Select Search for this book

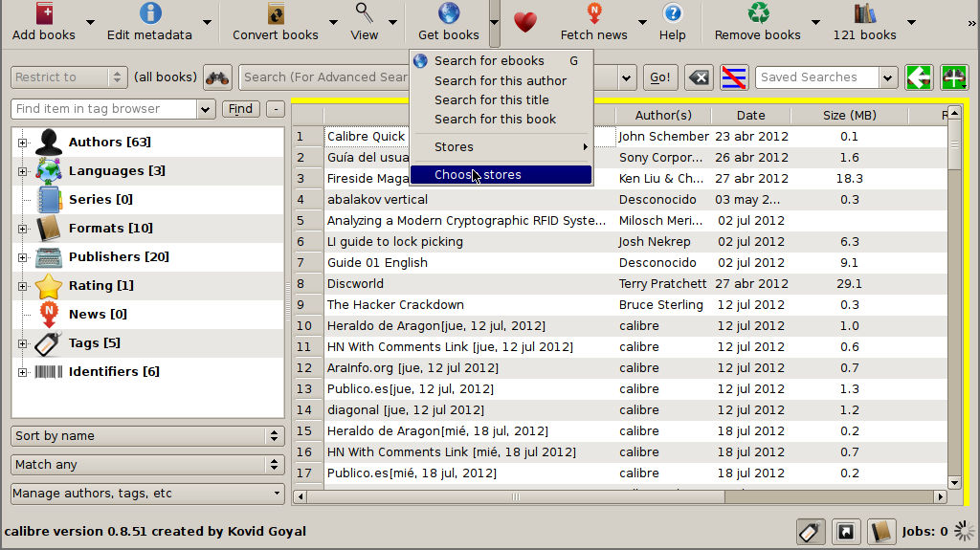pos(501,119)
